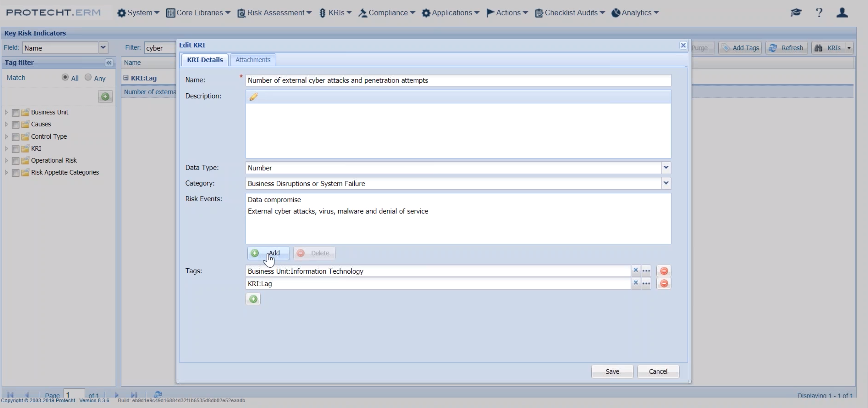The height and width of the screenshot is (408, 868).
Task: Click the tag options ellipsis for KRI:Lag
Action: tap(646, 283)
